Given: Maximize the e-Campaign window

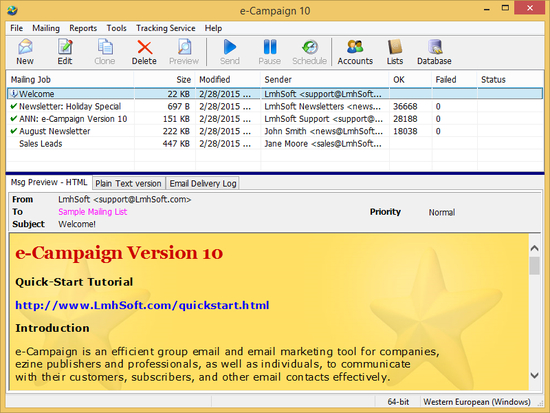Looking at the screenshot, I should [505, 8].
